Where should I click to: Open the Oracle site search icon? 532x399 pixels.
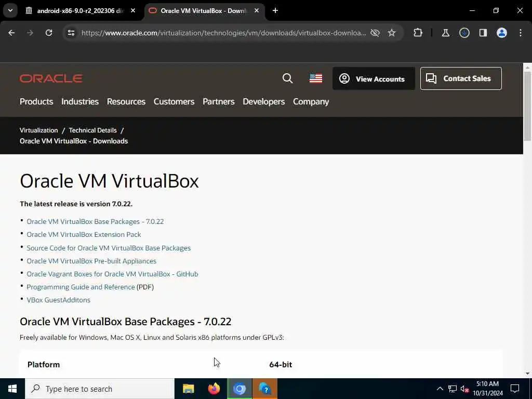coord(287,78)
